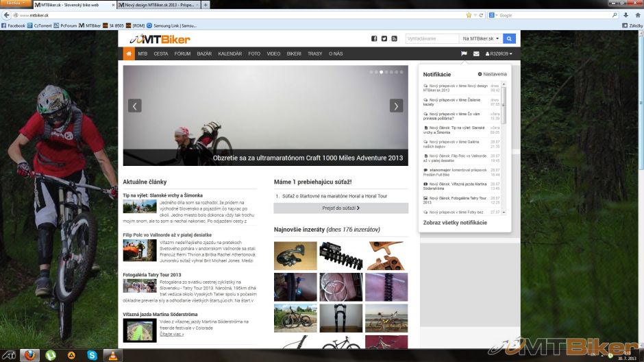Open RSS feed icon
The image size is (644, 362).
point(395,39)
